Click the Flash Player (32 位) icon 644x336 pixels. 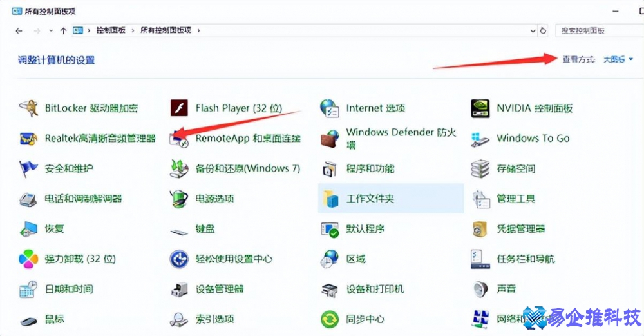pyautogui.click(x=178, y=108)
